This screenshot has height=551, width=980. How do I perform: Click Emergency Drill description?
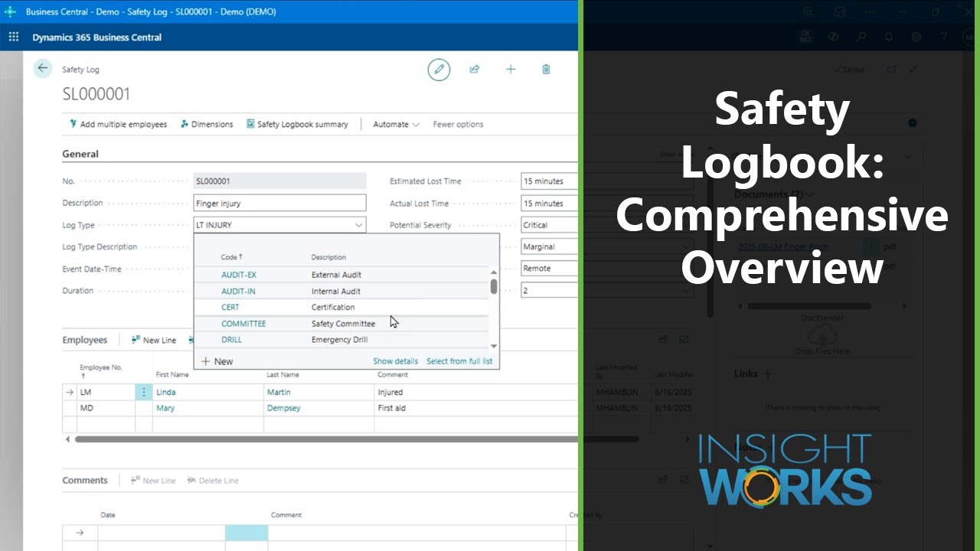pos(339,340)
